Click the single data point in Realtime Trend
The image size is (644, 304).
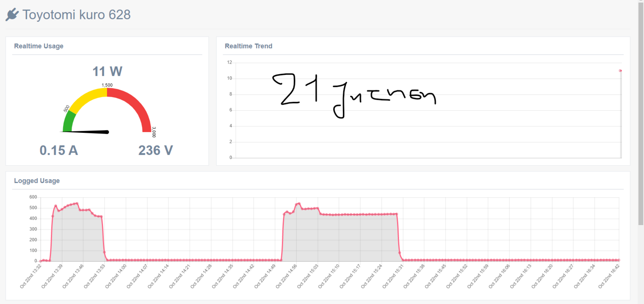pyautogui.click(x=620, y=70)
